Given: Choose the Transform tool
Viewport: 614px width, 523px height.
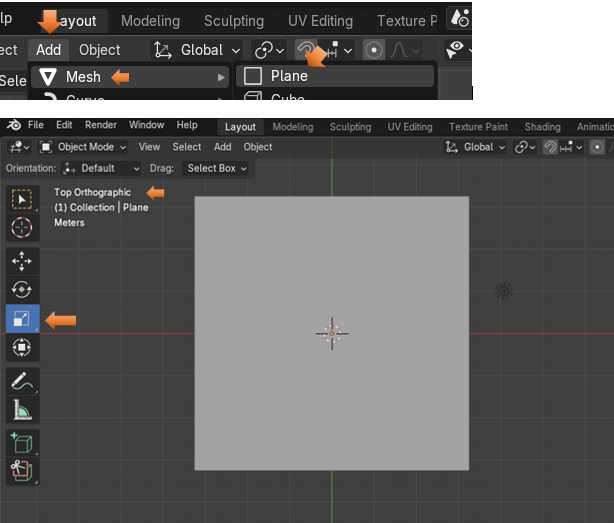Looking at the screenshot, I should [22, 348].
